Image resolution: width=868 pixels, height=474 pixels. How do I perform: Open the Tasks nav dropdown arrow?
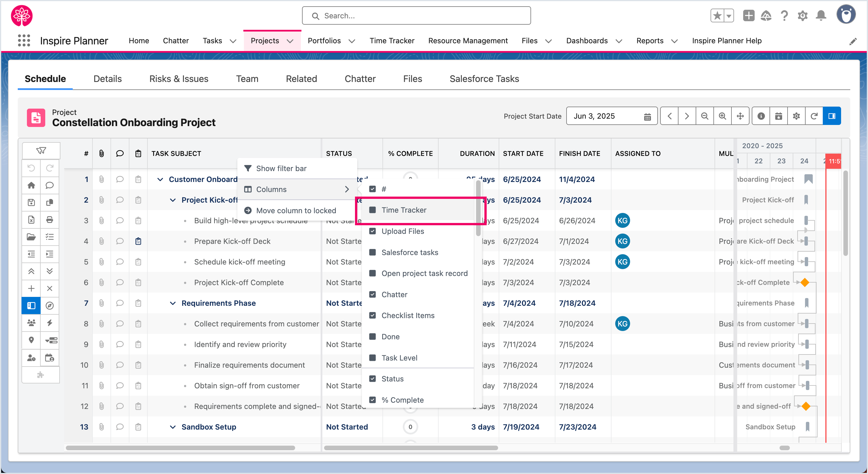[233, 41]
